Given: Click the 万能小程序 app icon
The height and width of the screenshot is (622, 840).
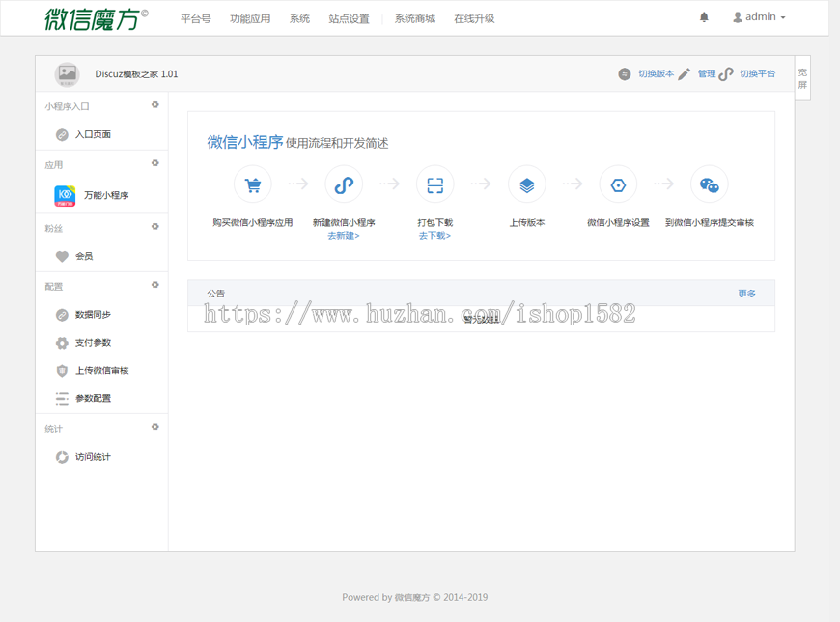Looking at the screenshot, I should click(x=65, y=195).
